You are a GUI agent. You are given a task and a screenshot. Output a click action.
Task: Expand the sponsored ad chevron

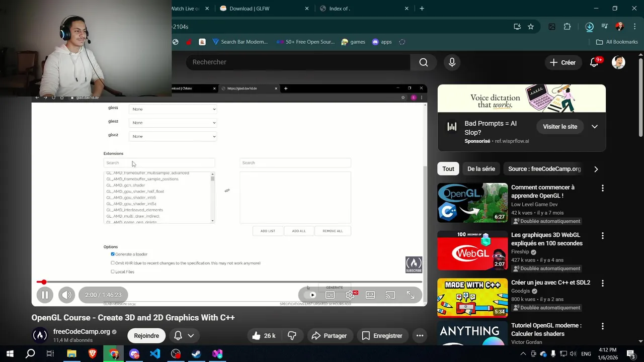[x=595, y=127]
